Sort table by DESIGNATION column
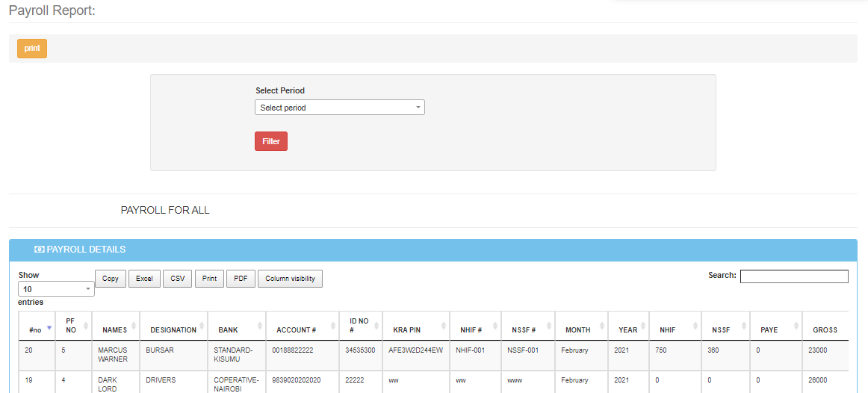 coord(173,329)
